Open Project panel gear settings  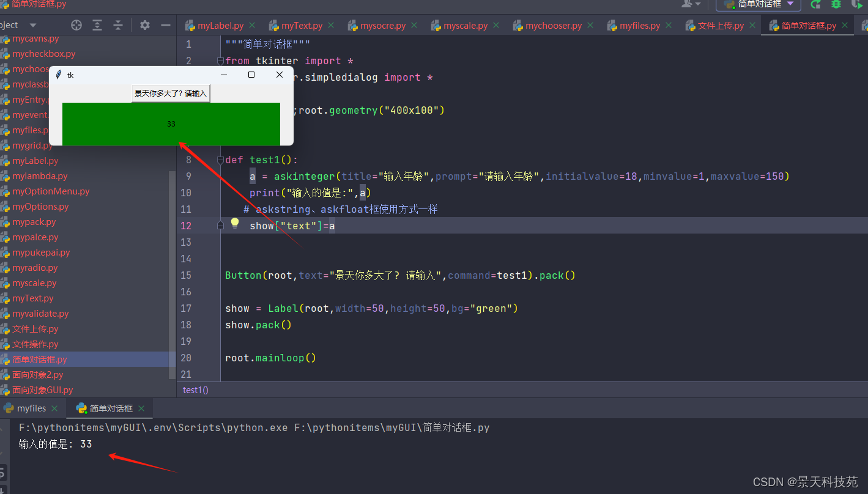point(145,25)
